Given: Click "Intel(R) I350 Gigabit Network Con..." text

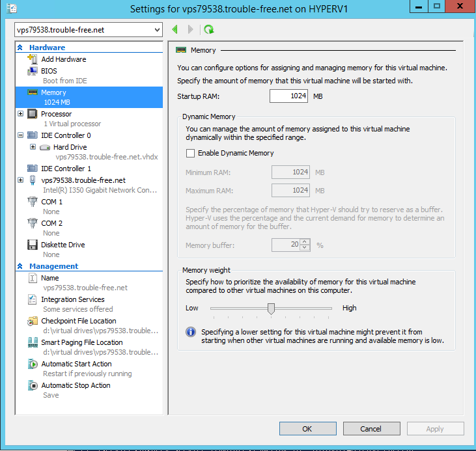Looking at the screenshot, I should pos(100,190).
